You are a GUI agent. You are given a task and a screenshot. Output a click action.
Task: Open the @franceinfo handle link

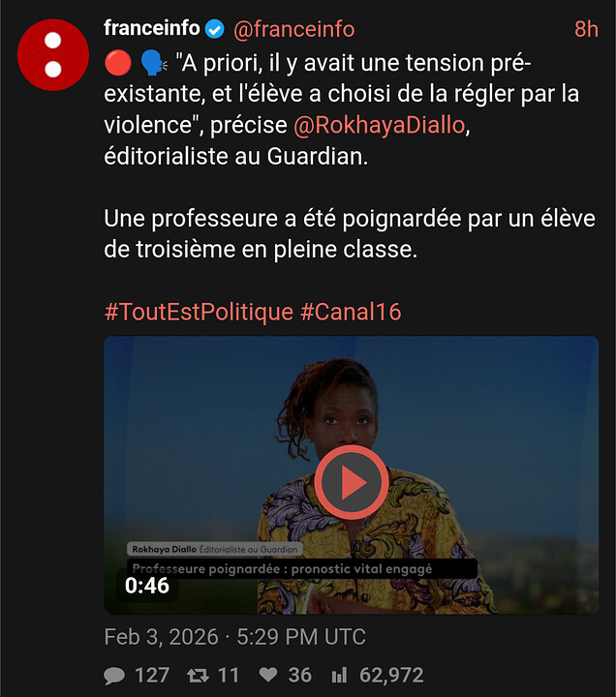(x=294, y=29)
